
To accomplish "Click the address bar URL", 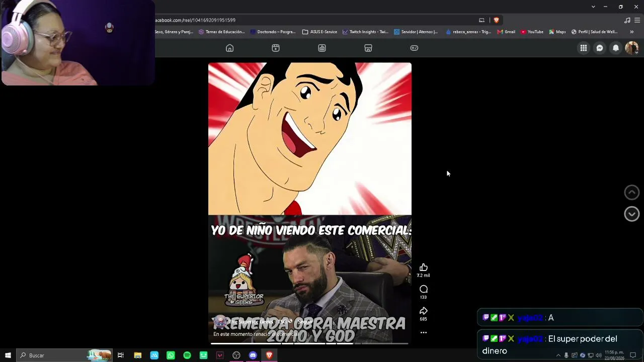I will [195, 20].
